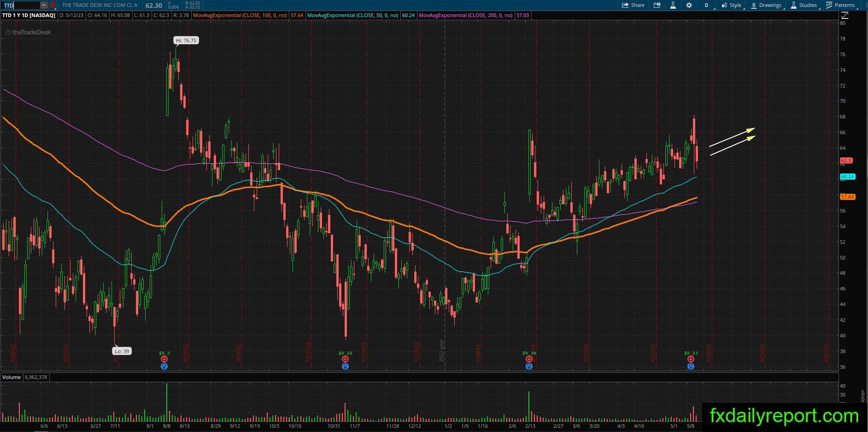Open chart settings gear icon
Image resolution: width=868 pixels, height=432 pixels.
pyautogui.click(x=689, y=5)
